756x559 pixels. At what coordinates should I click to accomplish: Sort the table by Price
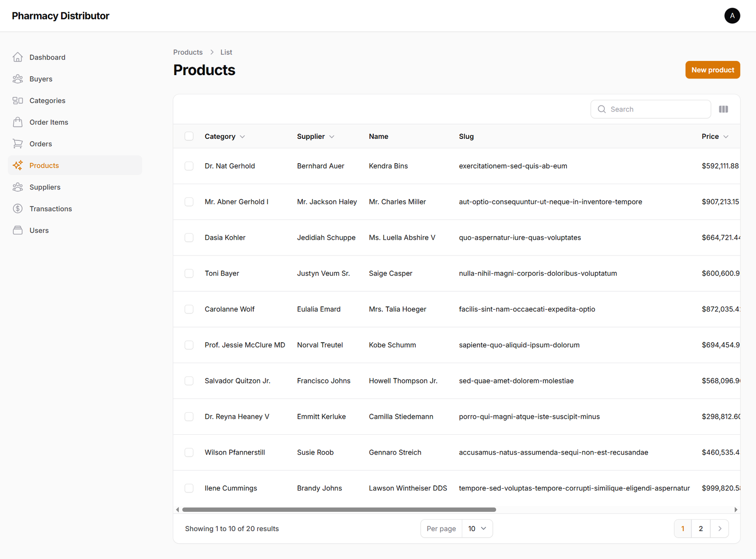(714, 136)
